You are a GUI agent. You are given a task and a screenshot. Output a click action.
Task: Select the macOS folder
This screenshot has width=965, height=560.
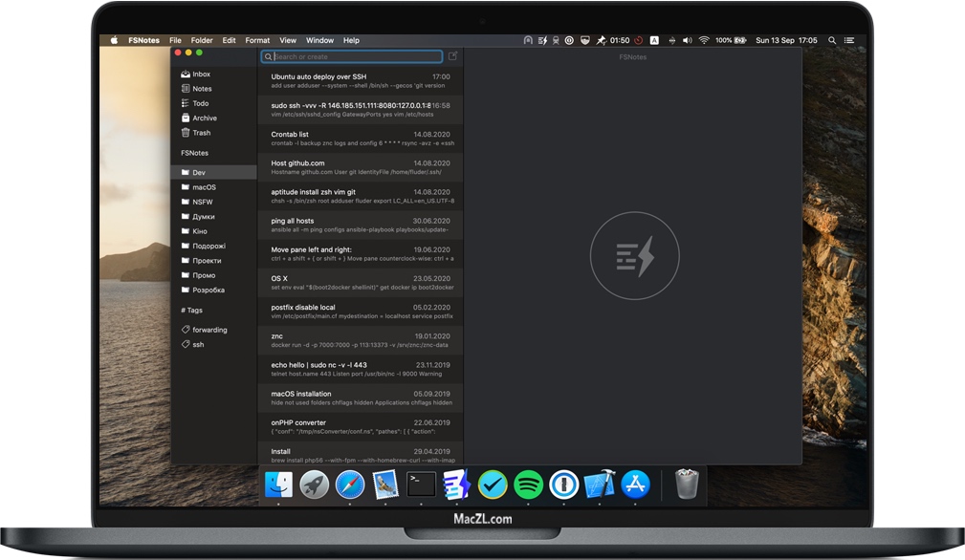click(203, 187)
